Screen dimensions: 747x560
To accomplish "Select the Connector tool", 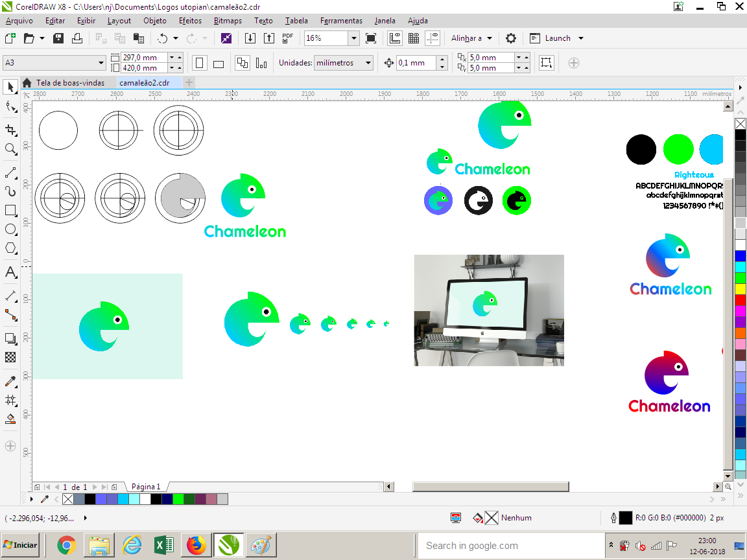I will pyautogui.click(x=10, y=315).
